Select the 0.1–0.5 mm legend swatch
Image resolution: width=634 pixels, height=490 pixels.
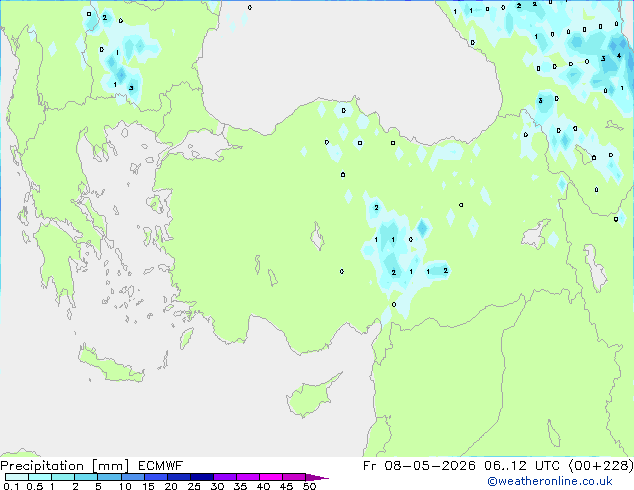click(x=17, y=477)
